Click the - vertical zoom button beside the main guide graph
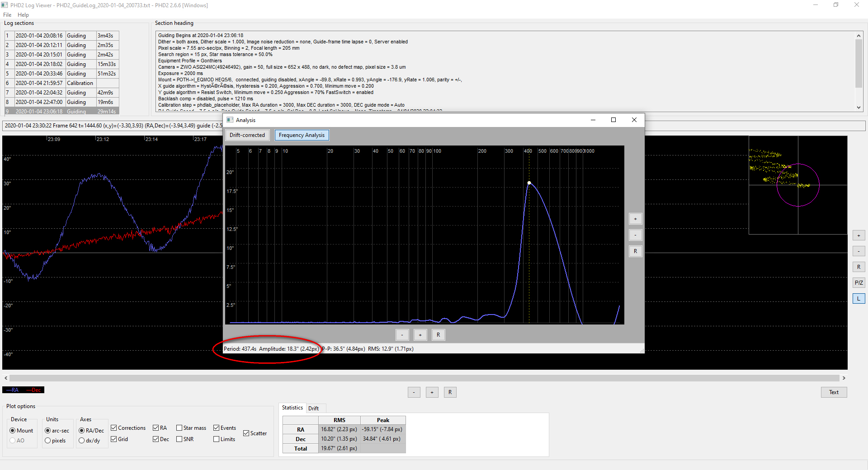This screenshot has height=470, width=868. pos(859,251)
